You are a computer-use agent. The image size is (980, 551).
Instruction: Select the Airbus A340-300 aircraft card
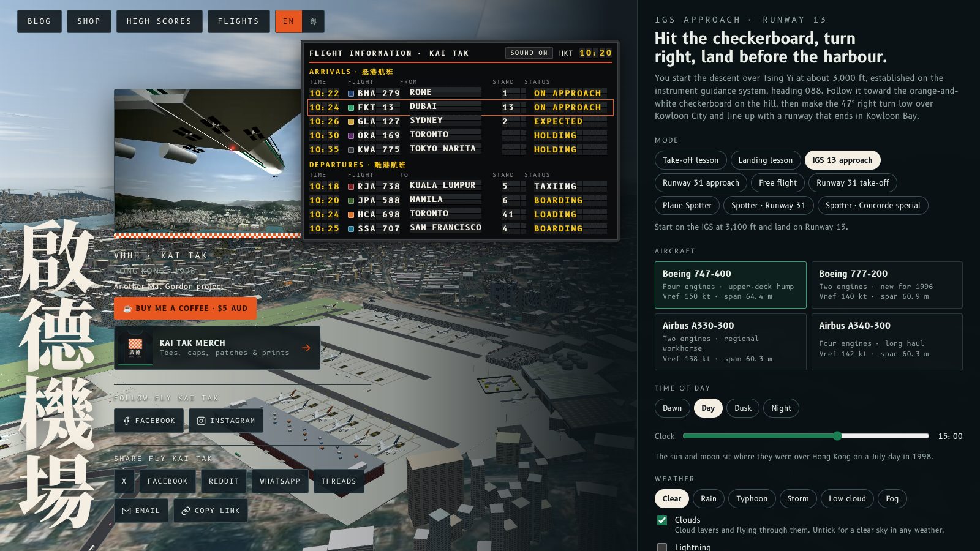point(887,342)
